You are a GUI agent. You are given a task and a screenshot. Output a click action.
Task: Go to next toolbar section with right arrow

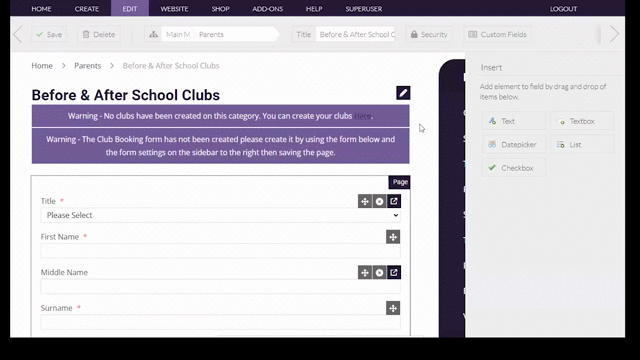pos(614,34)
